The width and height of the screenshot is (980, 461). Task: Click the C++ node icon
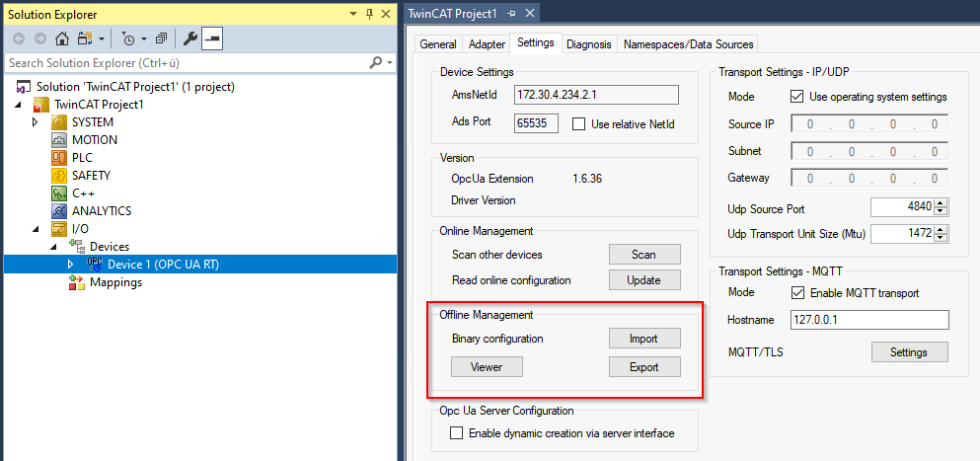(x=59, y=193)
